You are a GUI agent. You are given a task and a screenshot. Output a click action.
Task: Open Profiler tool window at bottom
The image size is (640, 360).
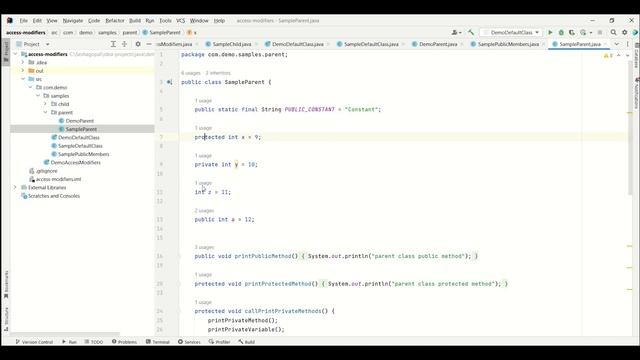(220, 342)
